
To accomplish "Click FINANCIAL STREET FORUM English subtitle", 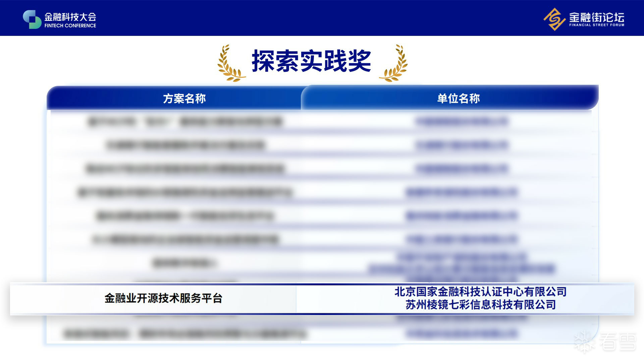I will (596, 25).
